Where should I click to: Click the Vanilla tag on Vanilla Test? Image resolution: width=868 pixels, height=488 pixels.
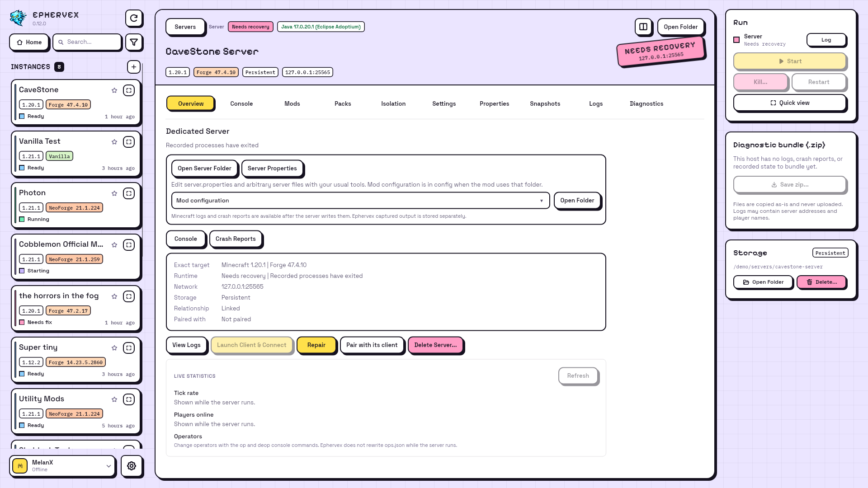coord(59,156)
